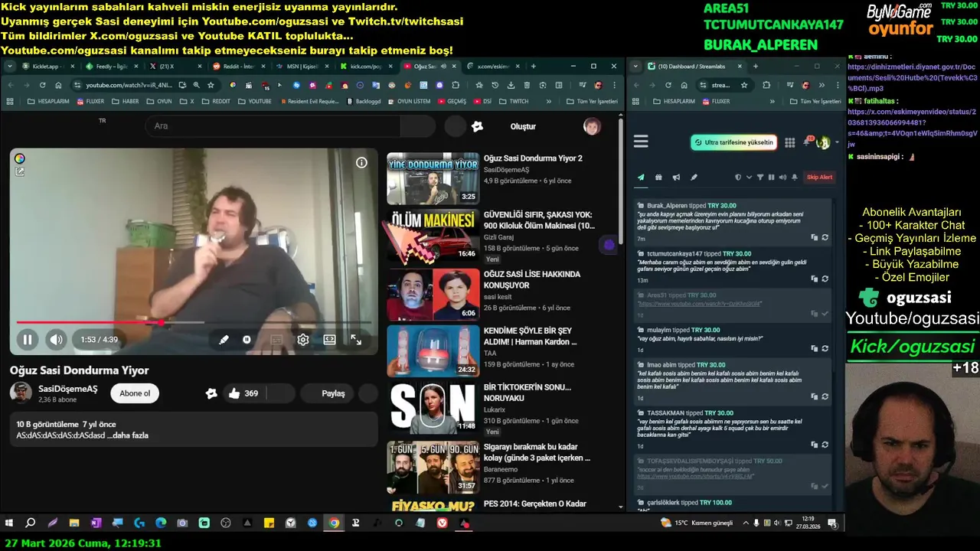Open the YouTube account avatar menu
Image resolution: width=980 pixels, height=551 pixels.
pos(592,126)
